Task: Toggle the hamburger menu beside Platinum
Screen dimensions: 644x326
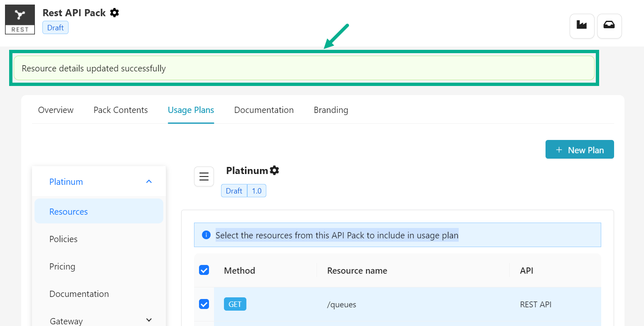Action: pyautogui.click(x=204, y=176)
